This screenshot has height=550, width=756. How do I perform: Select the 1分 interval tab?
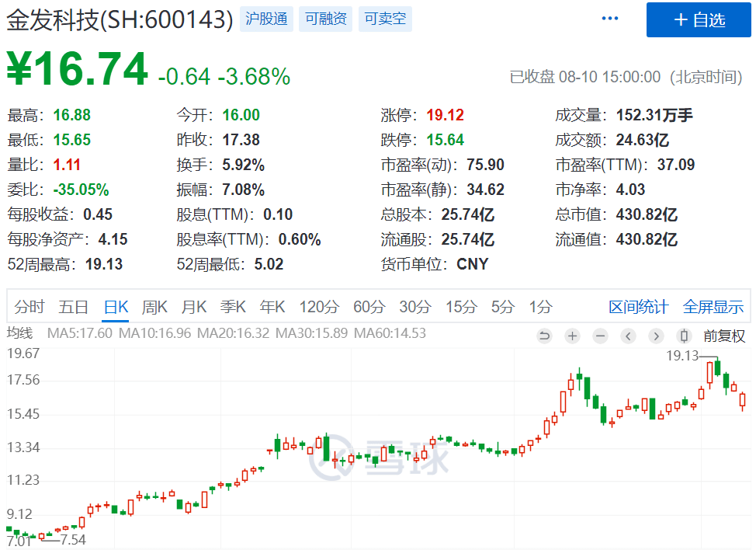pos(540,307)
